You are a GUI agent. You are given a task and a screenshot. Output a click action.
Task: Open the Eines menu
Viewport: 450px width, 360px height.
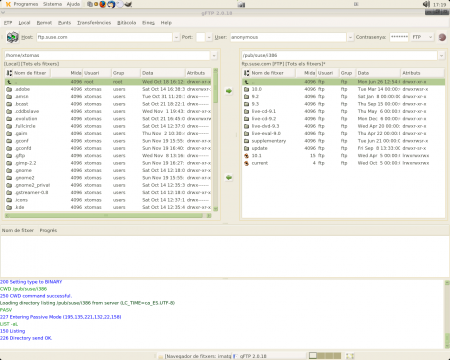tap(148, 23)
